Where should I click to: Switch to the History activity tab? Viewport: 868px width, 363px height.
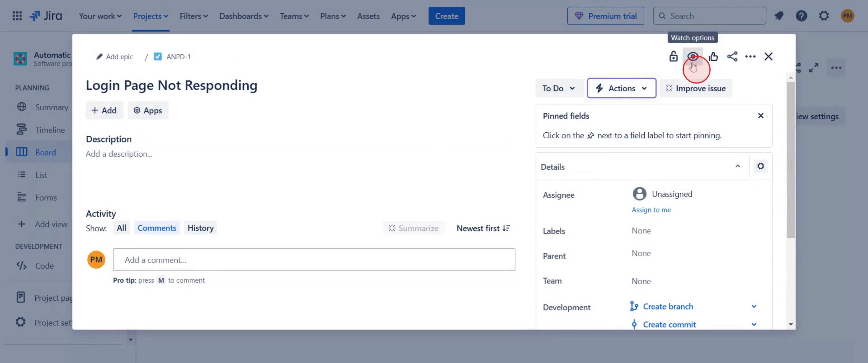pos(201,228)
